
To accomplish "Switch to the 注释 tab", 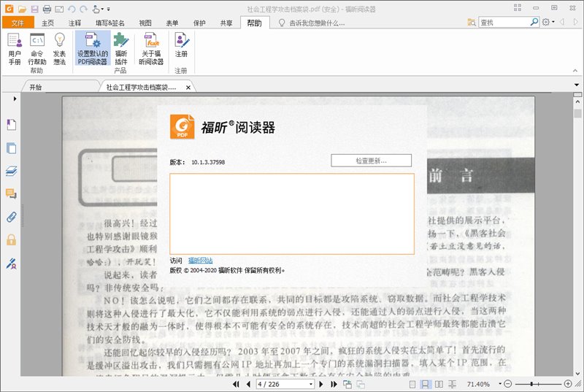I will point(74,23).
